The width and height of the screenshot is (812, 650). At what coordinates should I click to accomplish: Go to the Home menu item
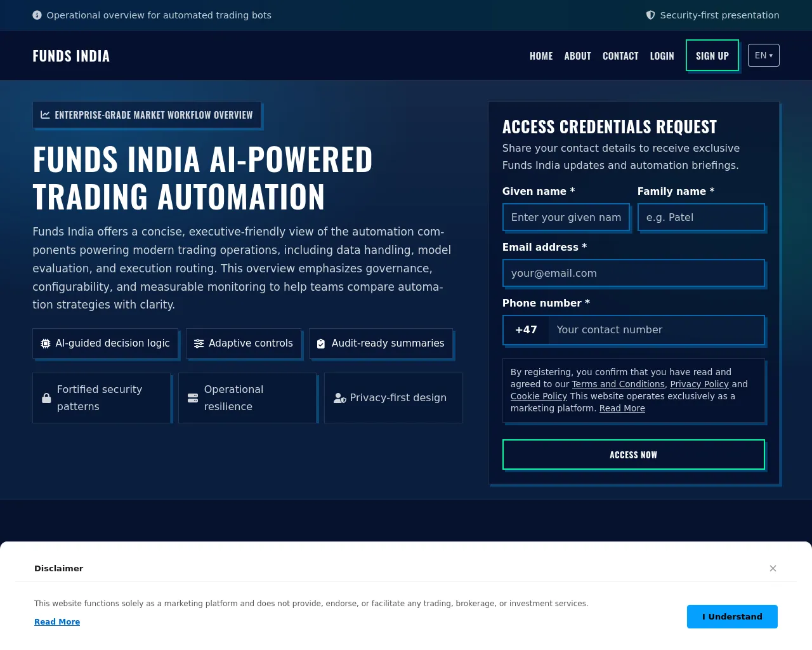coord(541,56)
